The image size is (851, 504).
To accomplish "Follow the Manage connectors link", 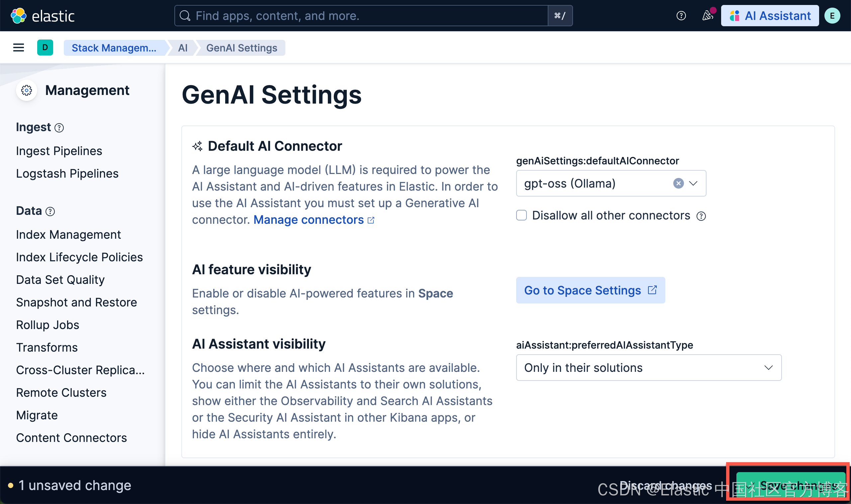I will point(309,220).
